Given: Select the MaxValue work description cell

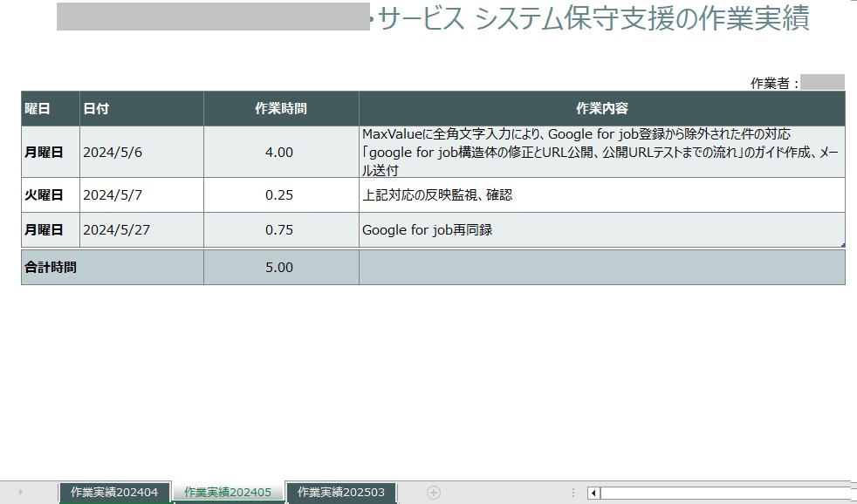Looking at the screenshot, I should [602, 152].
